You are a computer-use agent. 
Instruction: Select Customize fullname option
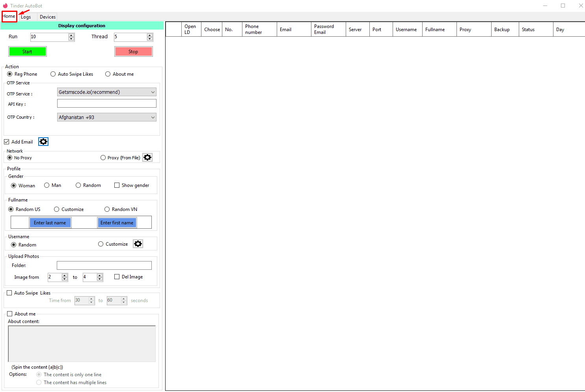pyautogui.click(x=69, y=209)
